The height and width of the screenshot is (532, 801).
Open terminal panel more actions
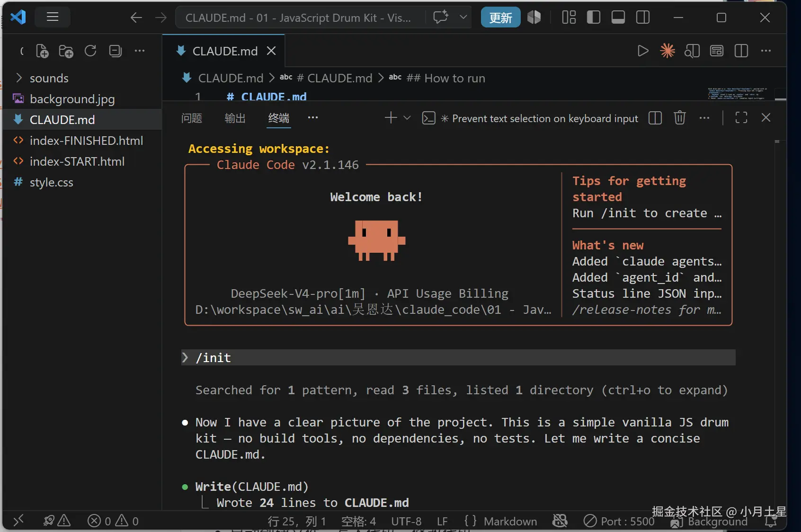pos(704,118)
